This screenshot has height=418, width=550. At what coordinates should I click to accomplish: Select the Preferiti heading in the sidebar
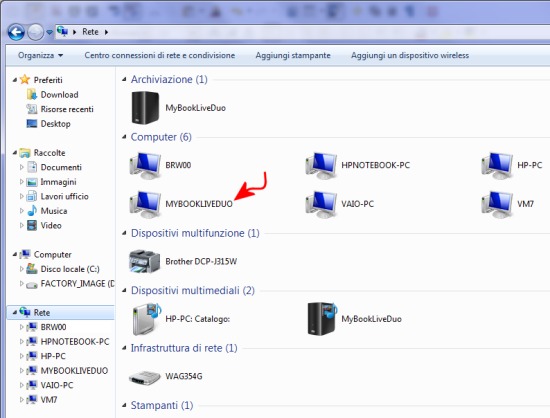pos(48,80)
